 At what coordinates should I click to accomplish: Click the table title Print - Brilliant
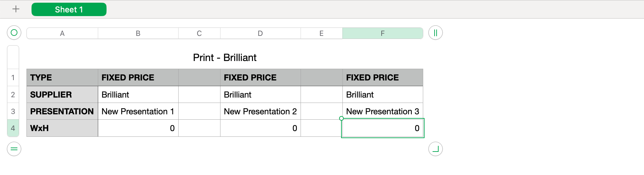click(224, 58)
